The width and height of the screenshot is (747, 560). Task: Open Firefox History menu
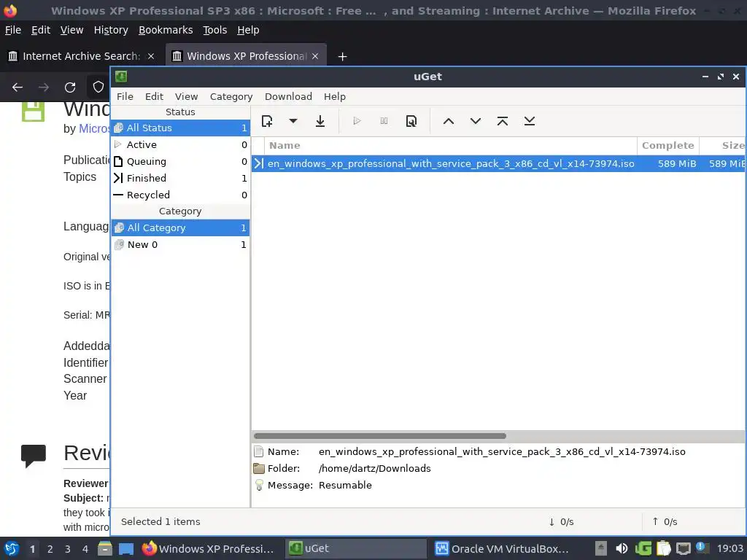point(111,30)
